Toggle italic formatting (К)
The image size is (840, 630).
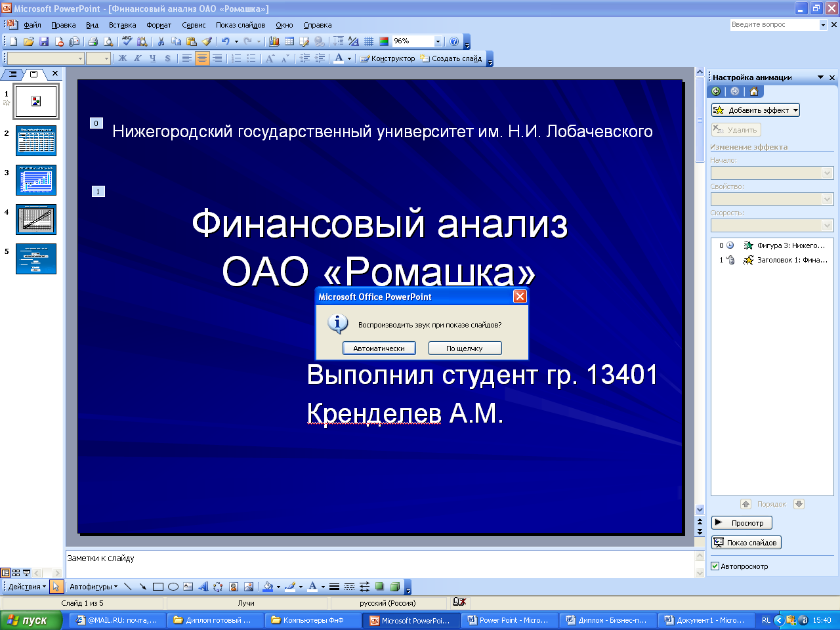point(138,58)
